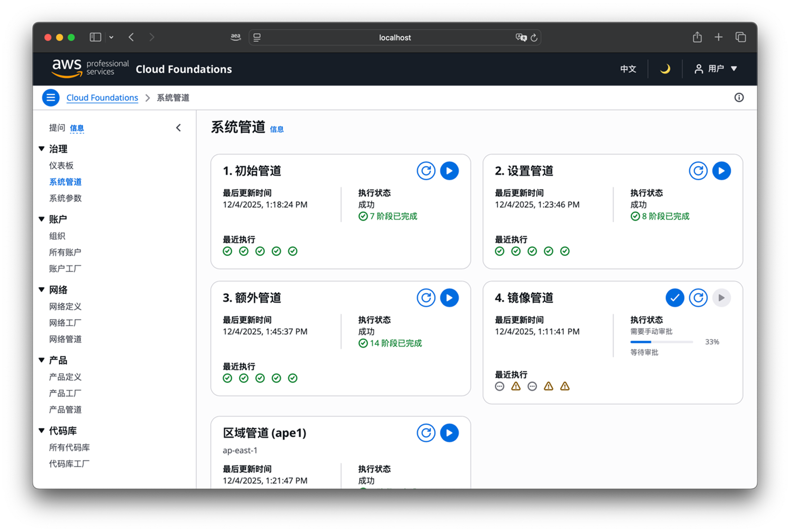Go to 账户工厂 sidebar item
The image size is (790, 532).
click(65, 269)
